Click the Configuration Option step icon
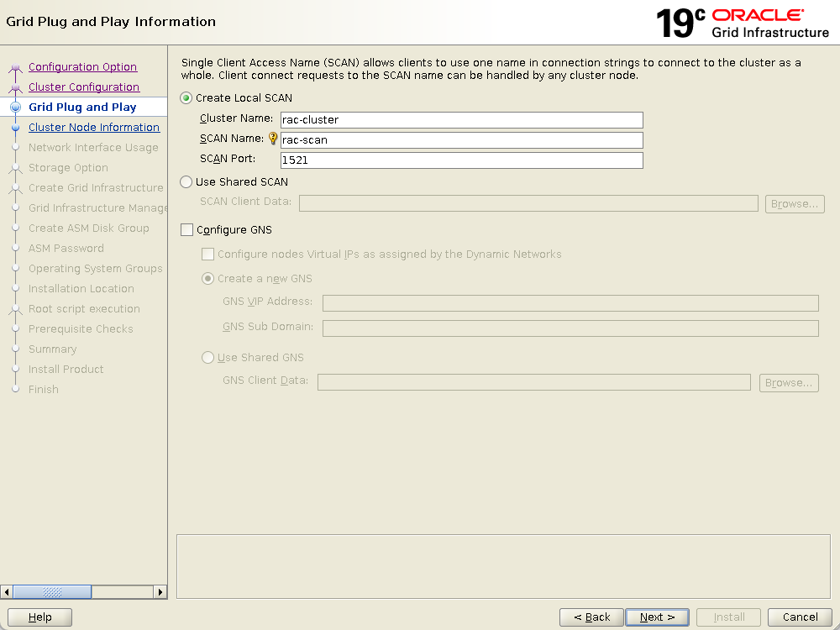 coord(15,68)
